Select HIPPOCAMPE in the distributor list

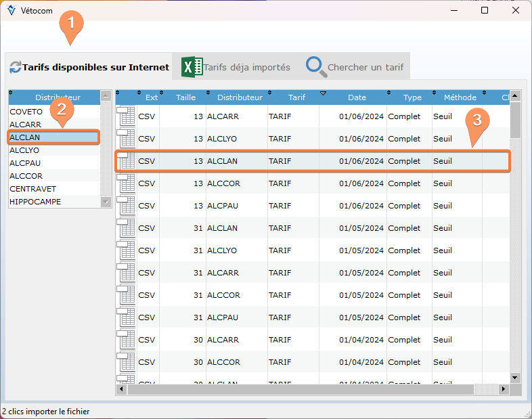54,202
